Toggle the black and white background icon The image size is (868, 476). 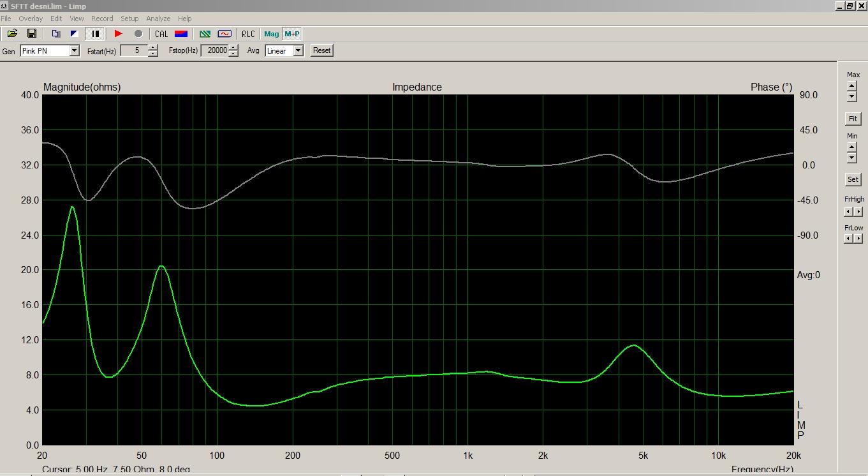pyautogui.click(x=75, y=34)
